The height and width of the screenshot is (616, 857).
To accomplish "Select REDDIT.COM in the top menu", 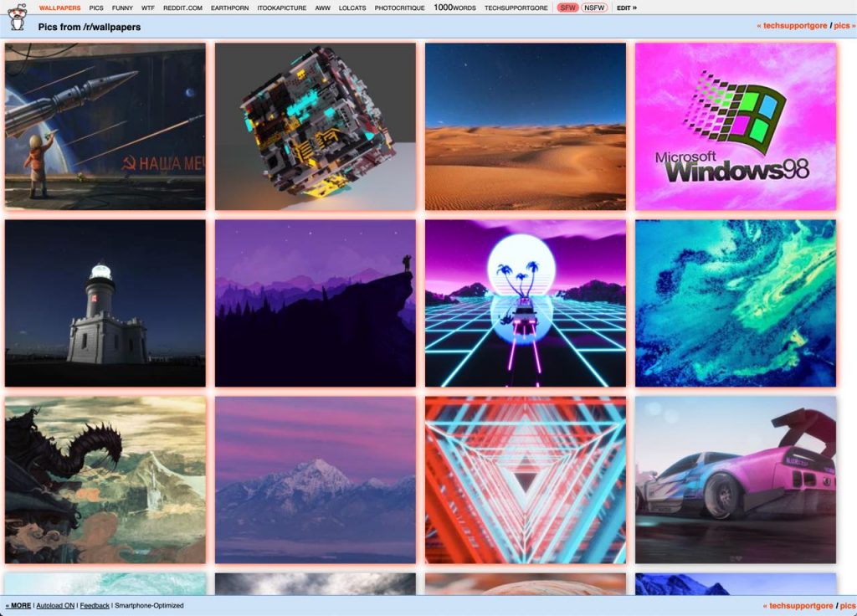I will [182, 8].
